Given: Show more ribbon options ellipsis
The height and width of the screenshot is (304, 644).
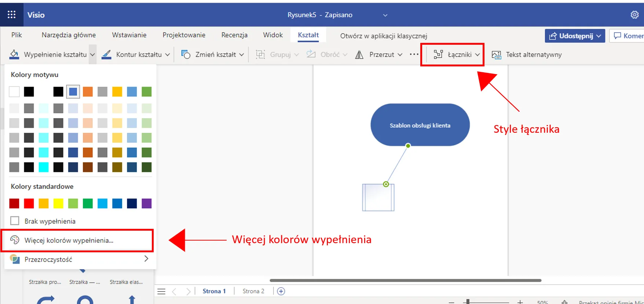Looking at the screenshot, I should (414, 54).
